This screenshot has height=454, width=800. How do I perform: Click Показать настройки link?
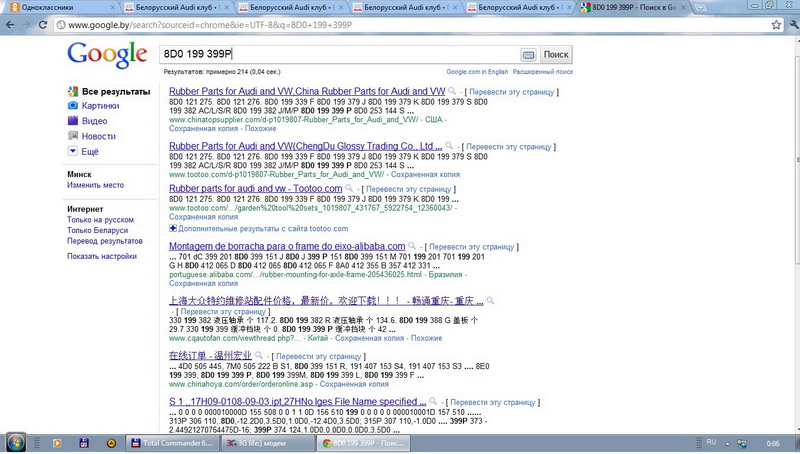point(102,256)
